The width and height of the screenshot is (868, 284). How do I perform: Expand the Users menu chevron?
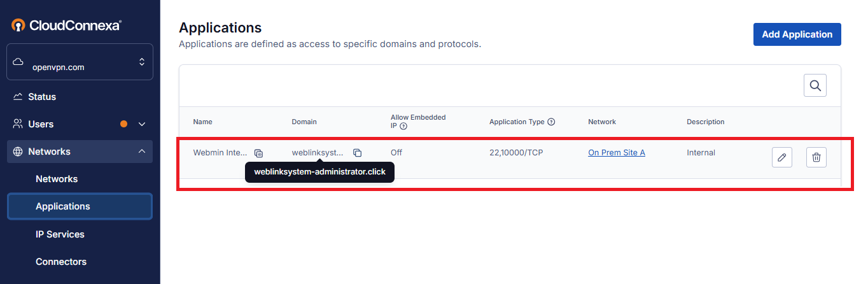point(142,124)
